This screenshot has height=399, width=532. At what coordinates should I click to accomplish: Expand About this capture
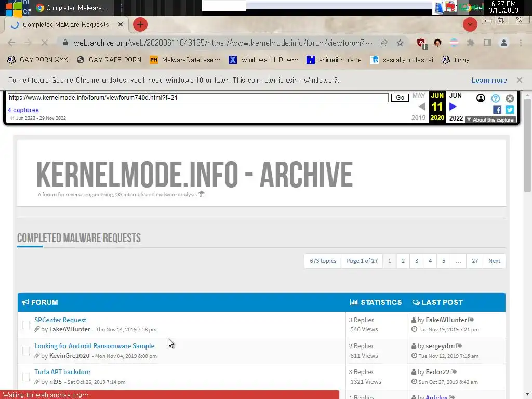(x=490, y=120)
